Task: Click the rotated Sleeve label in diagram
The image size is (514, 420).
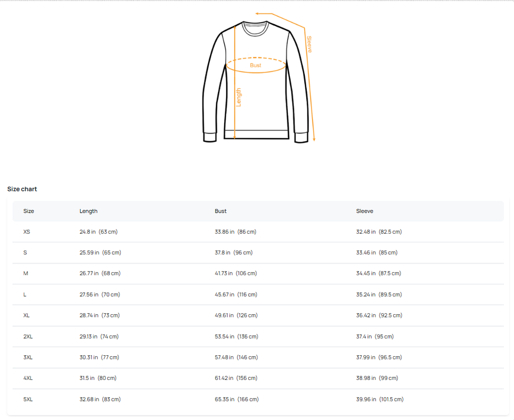Action: [x=309, y=44]
